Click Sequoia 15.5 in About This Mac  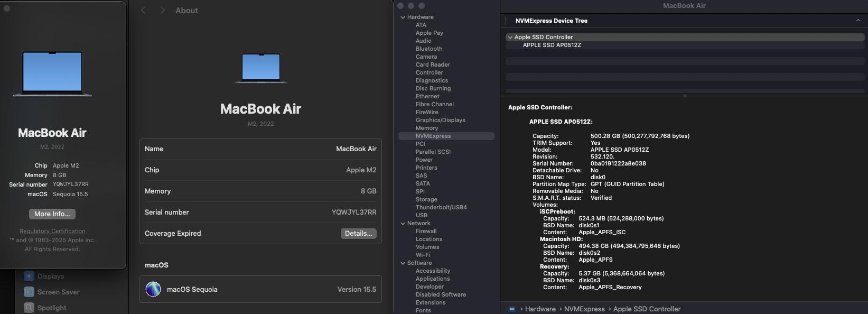click(x=70, y=194)
